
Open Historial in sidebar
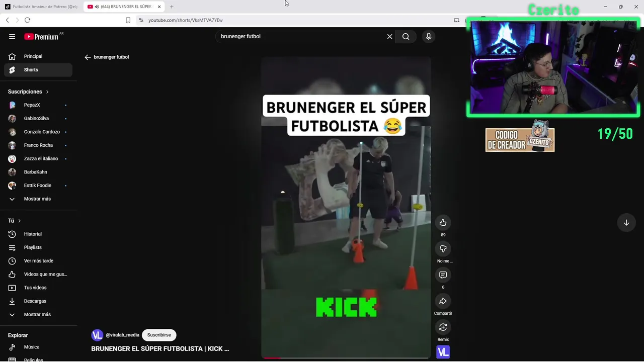pos(38,234)
